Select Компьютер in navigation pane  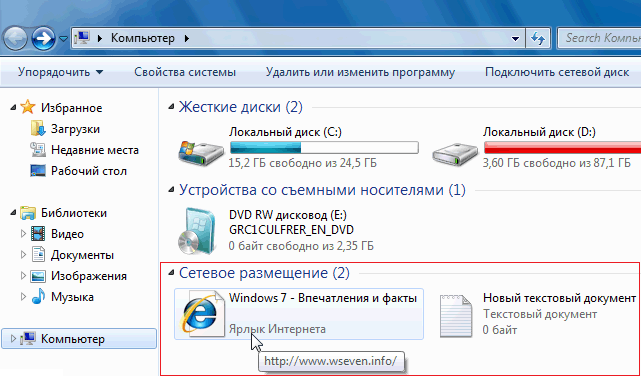click(79, 339)
